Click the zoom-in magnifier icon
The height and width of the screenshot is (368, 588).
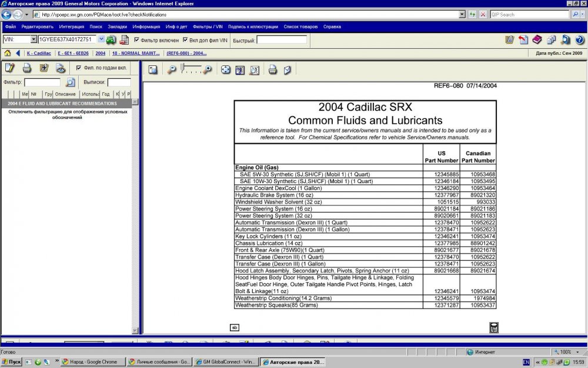pyautogui.click(x=207, y=70)
